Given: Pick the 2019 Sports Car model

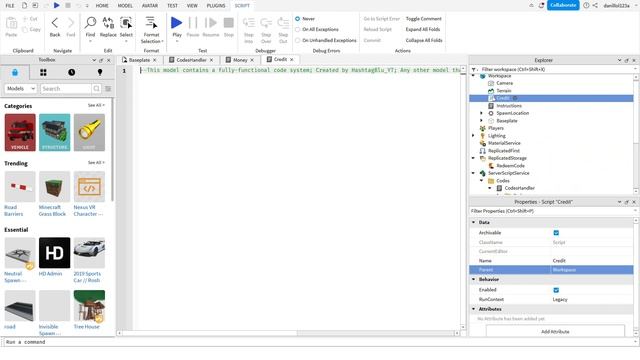Looking at the screenshot, I should 89,253.
